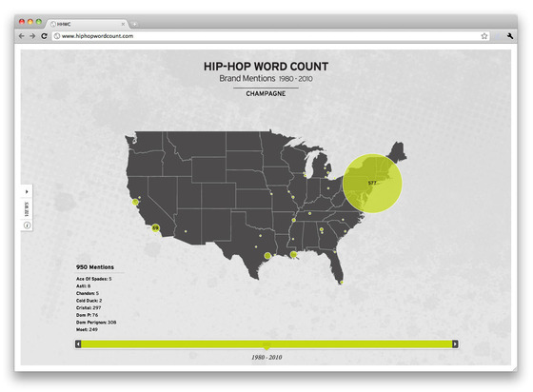Click the timeline pointer marker above 1980 - 2010

266,348
